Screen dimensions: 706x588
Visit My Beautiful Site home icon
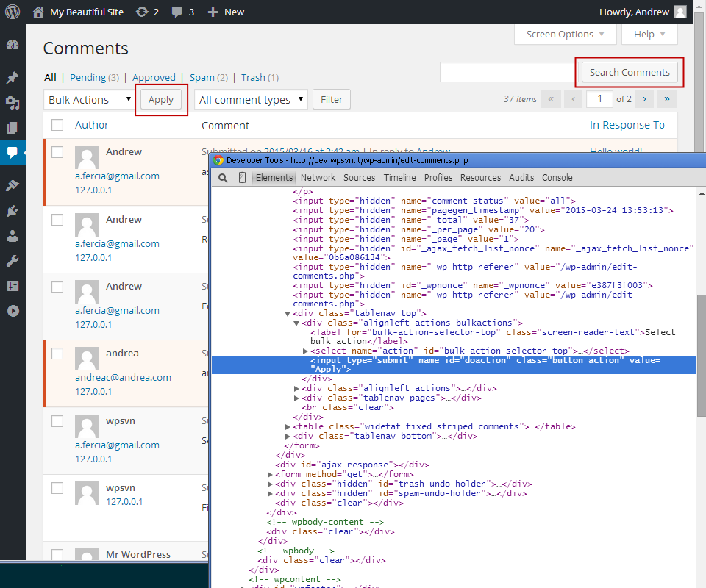[x=38, y=12]
